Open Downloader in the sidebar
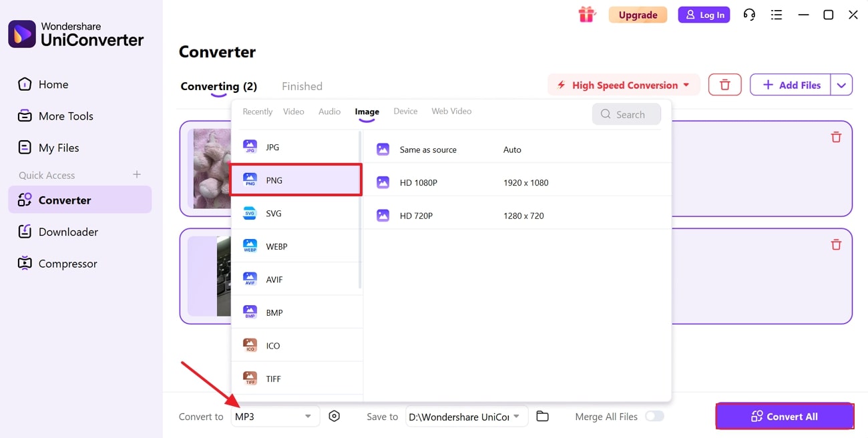The height and width of the screenshot is (438, 868). point(80,232)
